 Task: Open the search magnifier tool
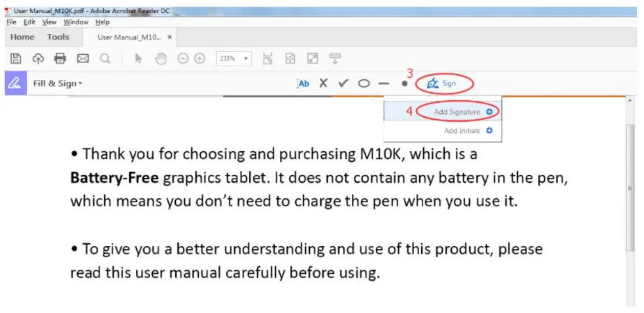point(105,58)
